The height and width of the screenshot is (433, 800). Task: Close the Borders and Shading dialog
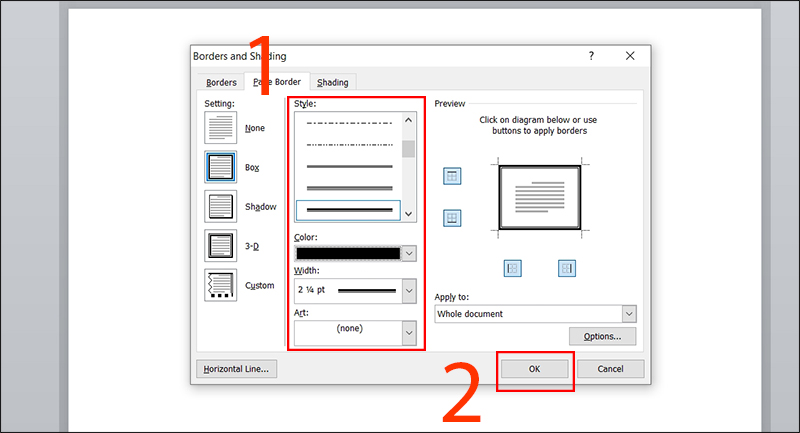[x=630, y=56]
